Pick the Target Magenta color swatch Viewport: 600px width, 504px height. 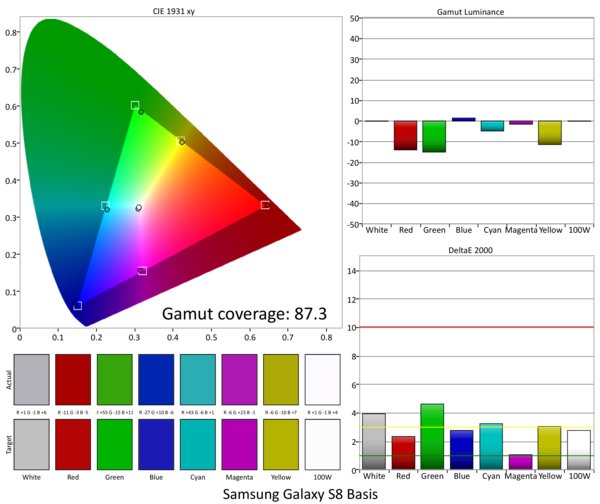[240, 444]
